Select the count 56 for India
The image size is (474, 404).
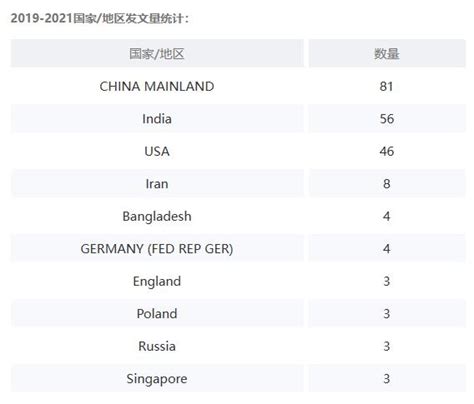387,119
